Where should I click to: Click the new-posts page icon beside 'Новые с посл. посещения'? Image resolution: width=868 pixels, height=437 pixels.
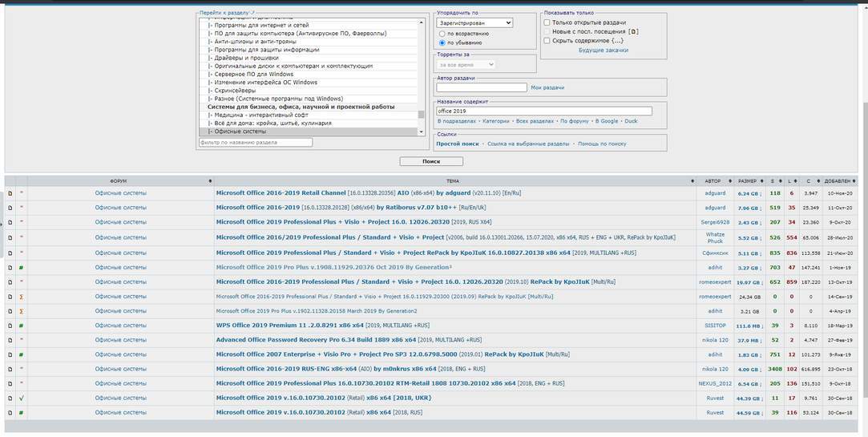[633, 31]
